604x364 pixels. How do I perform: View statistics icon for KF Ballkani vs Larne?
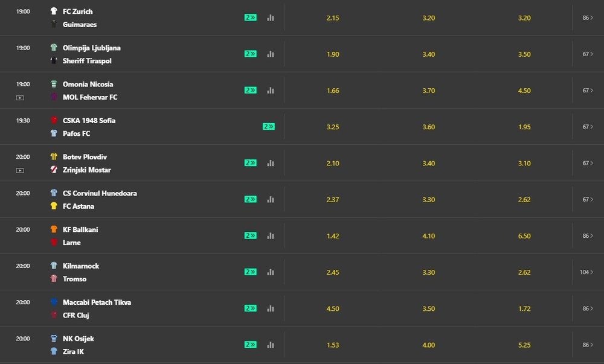point(270,235)
